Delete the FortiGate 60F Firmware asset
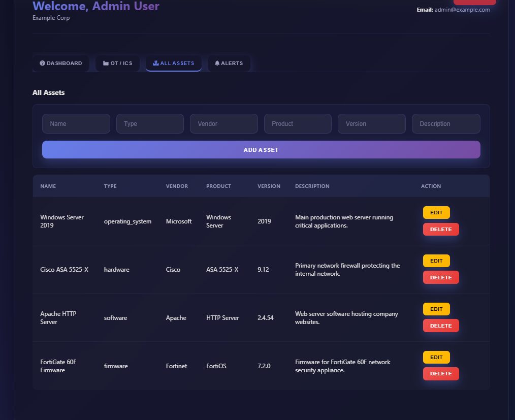This screenshot has width=515, height=420. [x=441, y=374]
